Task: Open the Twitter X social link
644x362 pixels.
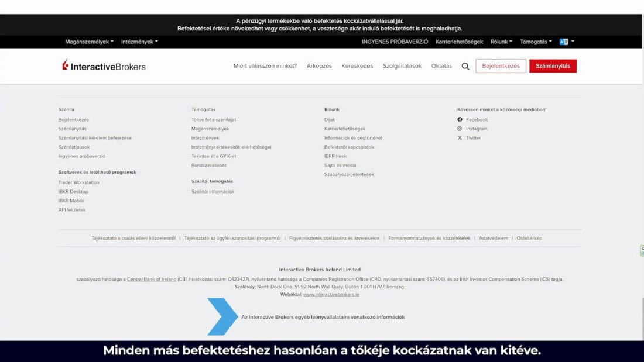Action: (x=473, y=138)
